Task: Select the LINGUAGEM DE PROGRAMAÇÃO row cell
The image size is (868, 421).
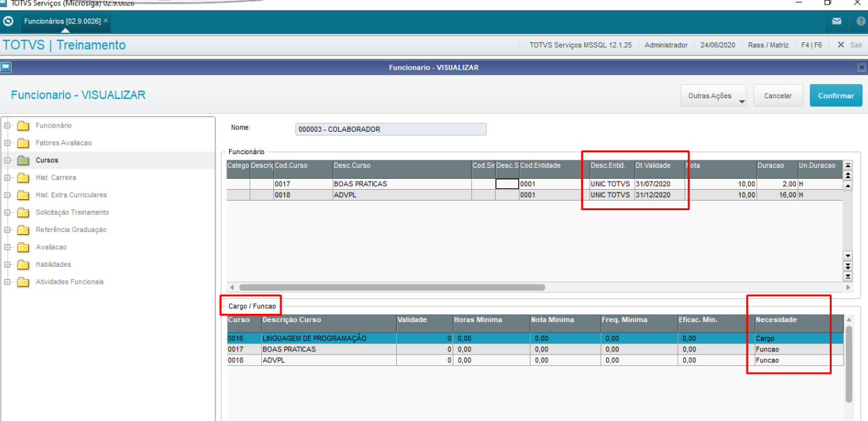Action: tap(329, 338)
